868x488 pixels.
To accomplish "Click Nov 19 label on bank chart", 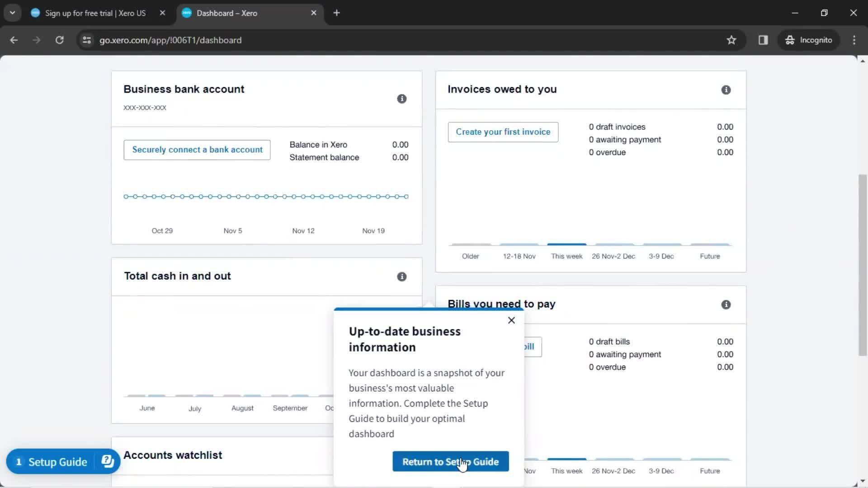I will (x=373, y=231).
